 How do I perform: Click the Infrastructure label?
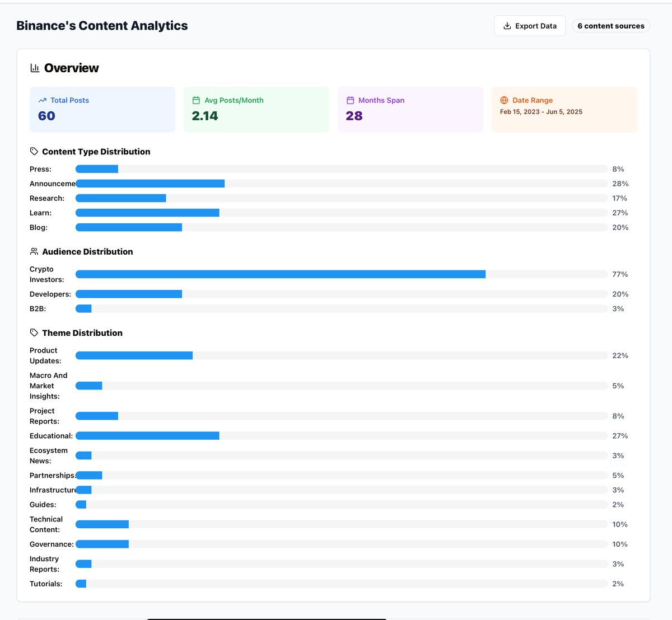tap(53, 490)
